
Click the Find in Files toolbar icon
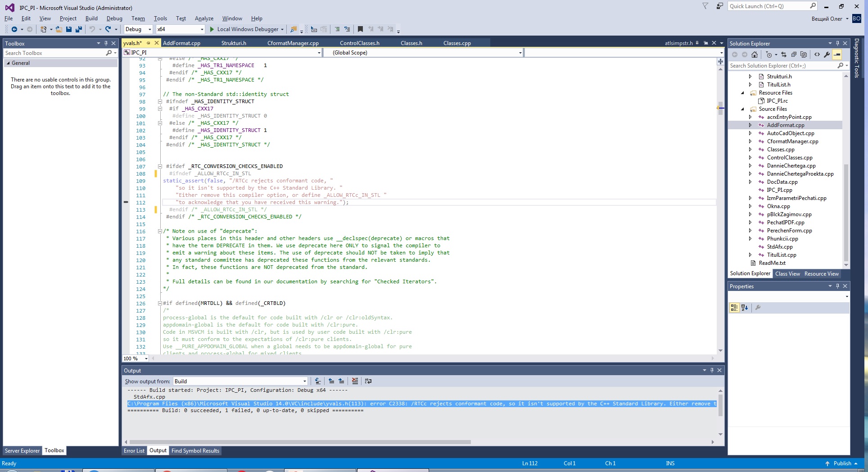[294, 29]
